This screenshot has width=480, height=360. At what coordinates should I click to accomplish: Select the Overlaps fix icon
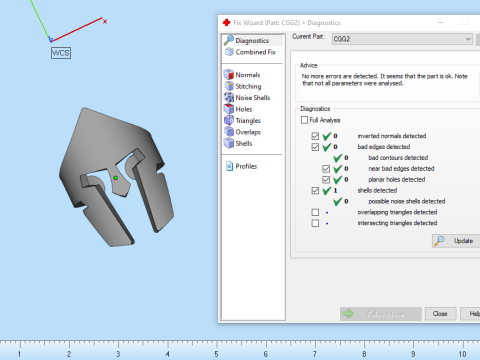[x=229, y=131]
